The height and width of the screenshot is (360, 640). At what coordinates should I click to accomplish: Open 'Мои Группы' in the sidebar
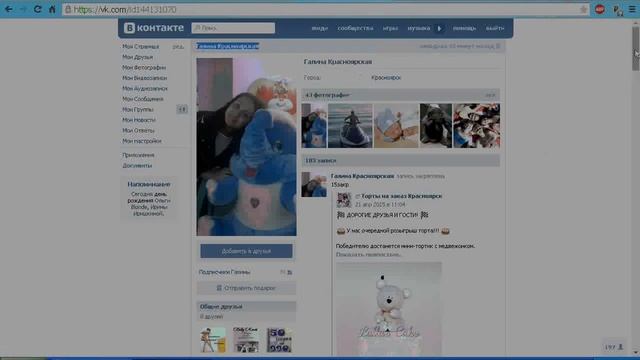[x=138, y=109]
